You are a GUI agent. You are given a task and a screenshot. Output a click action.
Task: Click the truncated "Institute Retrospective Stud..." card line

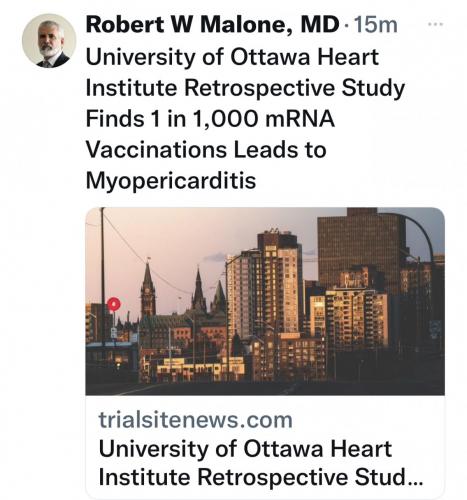tap(261, 477)
